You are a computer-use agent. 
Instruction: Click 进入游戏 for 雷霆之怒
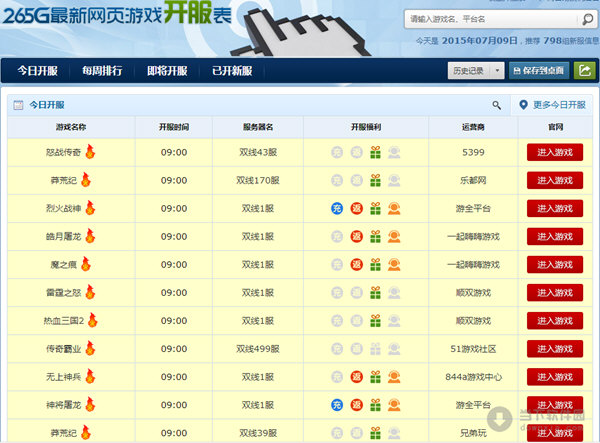click(x=555, y=292)
